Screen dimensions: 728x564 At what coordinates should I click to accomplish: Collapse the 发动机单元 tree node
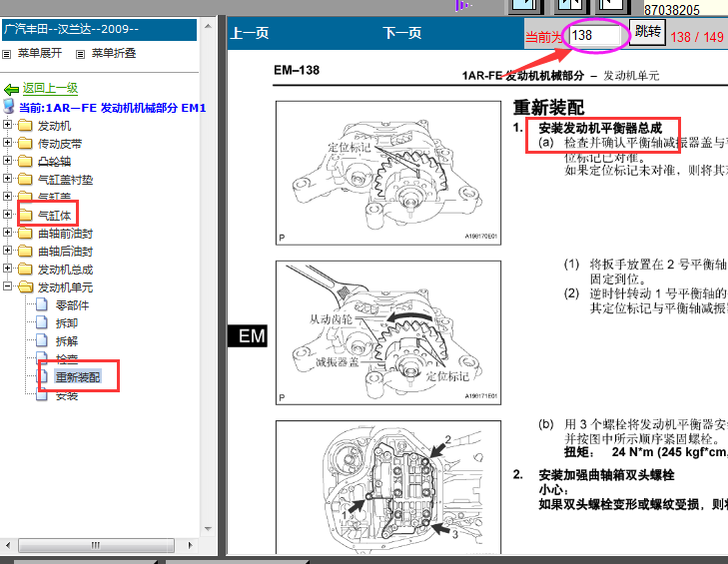(7, 286)
